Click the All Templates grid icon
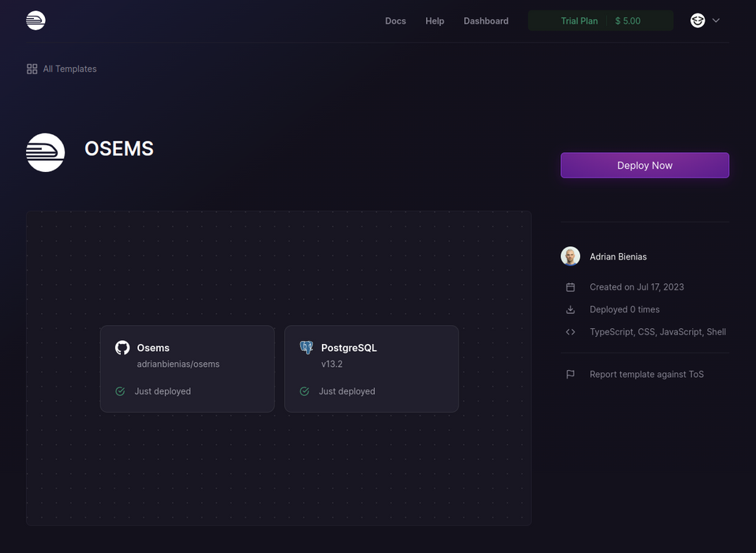The width and height of the screenshot is (756, 553). (x=32, y=69)
